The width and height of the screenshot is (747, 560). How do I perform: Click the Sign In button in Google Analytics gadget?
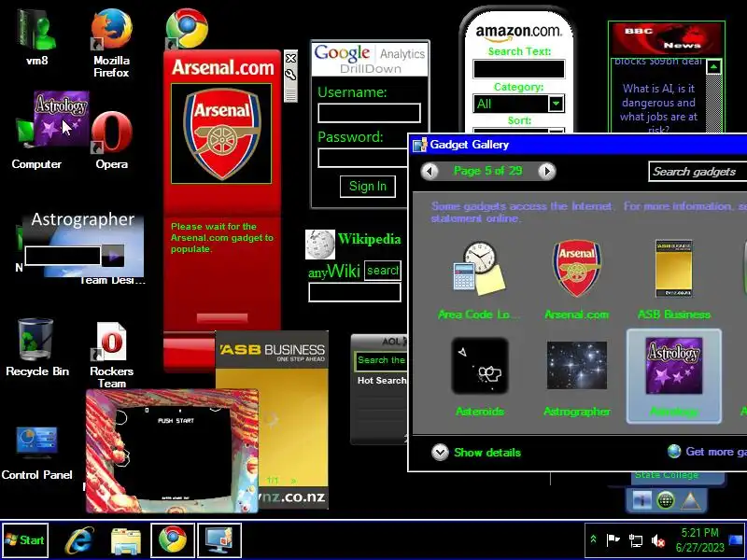click(367, 186)
